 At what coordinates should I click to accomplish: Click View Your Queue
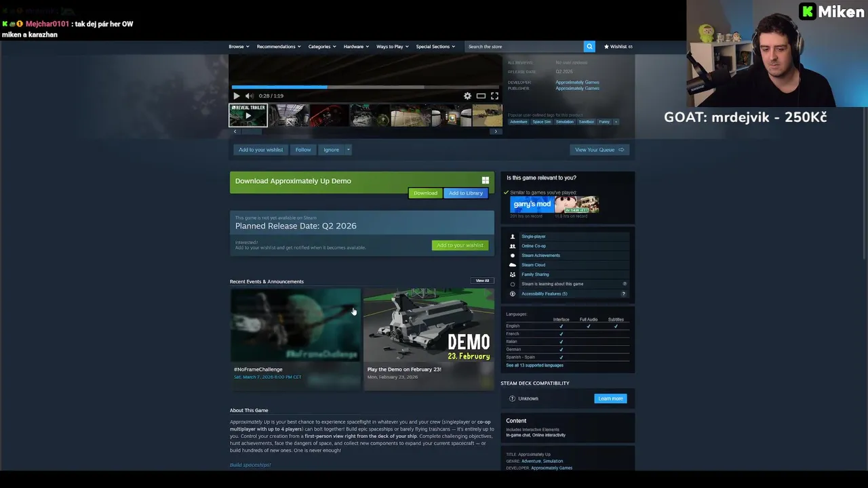[x=599, y=150]
